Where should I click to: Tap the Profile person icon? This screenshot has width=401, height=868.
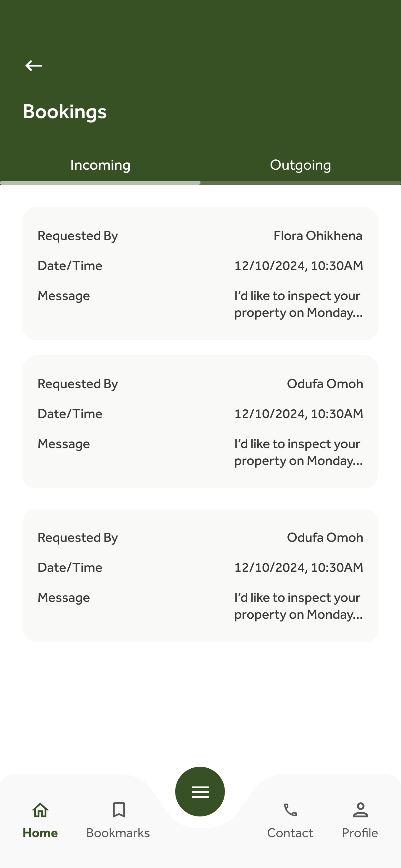point(360,810)
